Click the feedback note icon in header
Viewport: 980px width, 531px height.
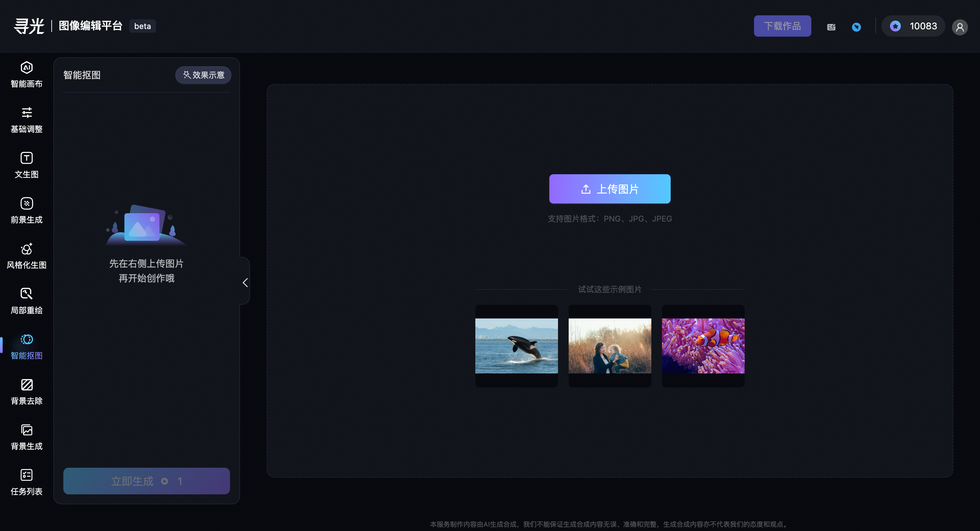tap(831, 27)
